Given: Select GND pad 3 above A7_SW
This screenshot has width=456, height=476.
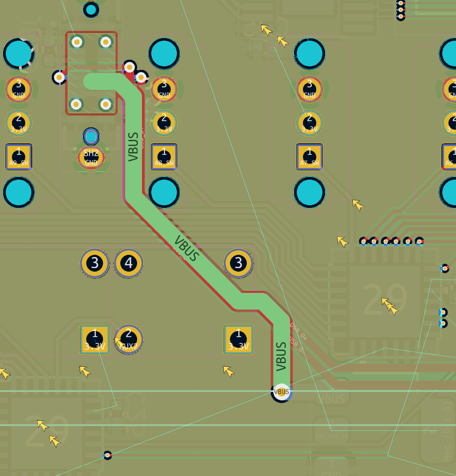Looking at the screenshot, I should pos(310,89).
